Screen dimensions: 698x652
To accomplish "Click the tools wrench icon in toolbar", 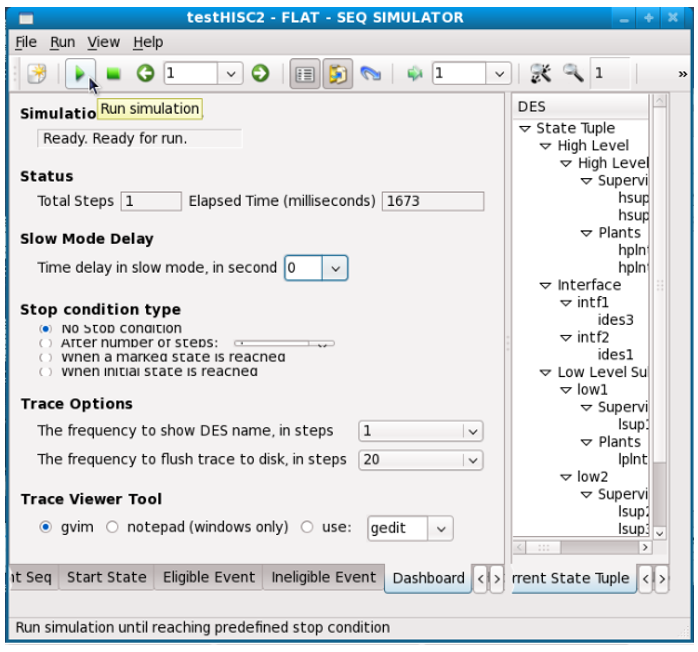I will click(x=541, y=73).
